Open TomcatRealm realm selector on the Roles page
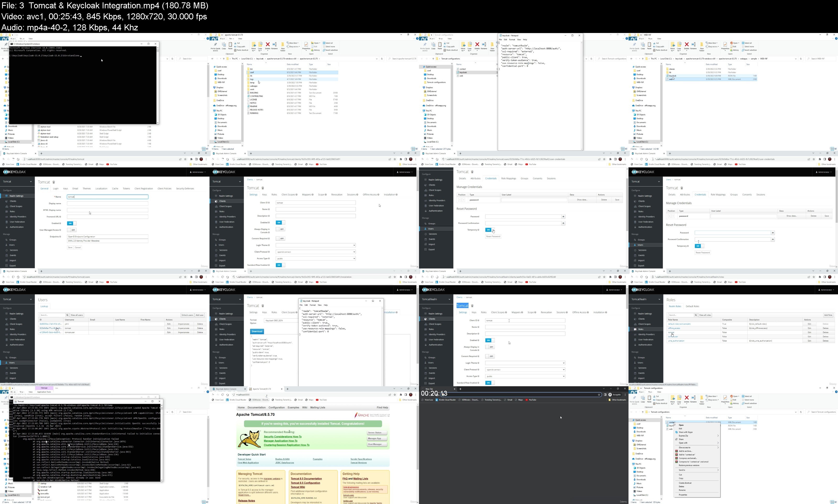Screen dimensions: 838x504 point(646,299)
